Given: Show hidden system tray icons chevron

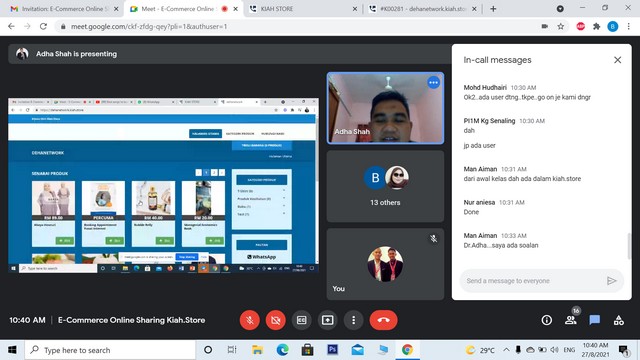Looking at the screenshot, I should [x=506, y=350].
